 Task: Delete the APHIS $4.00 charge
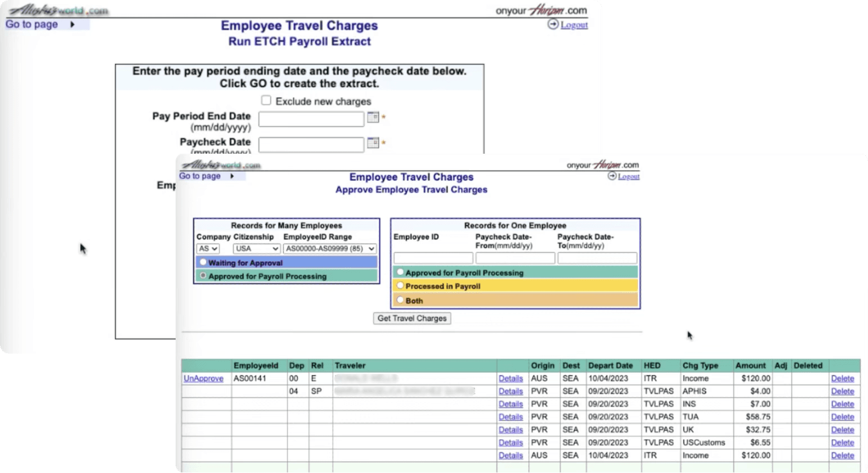[x=842, y=391]
